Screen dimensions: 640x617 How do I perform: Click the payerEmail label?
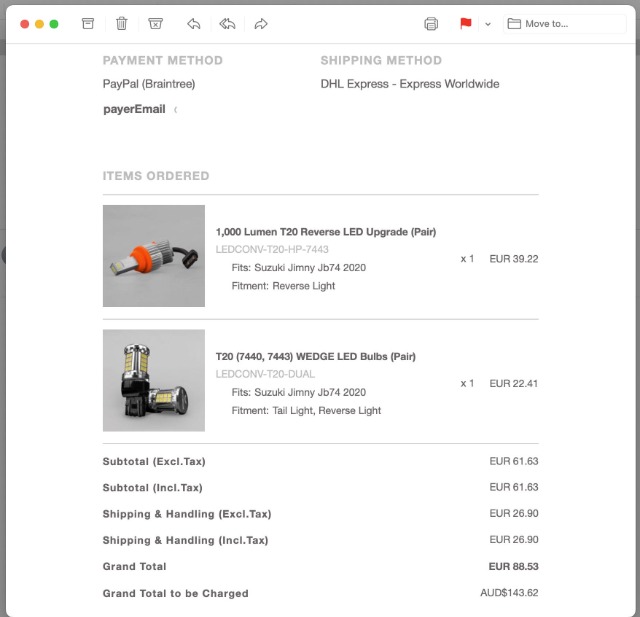[x=134, y=109]
